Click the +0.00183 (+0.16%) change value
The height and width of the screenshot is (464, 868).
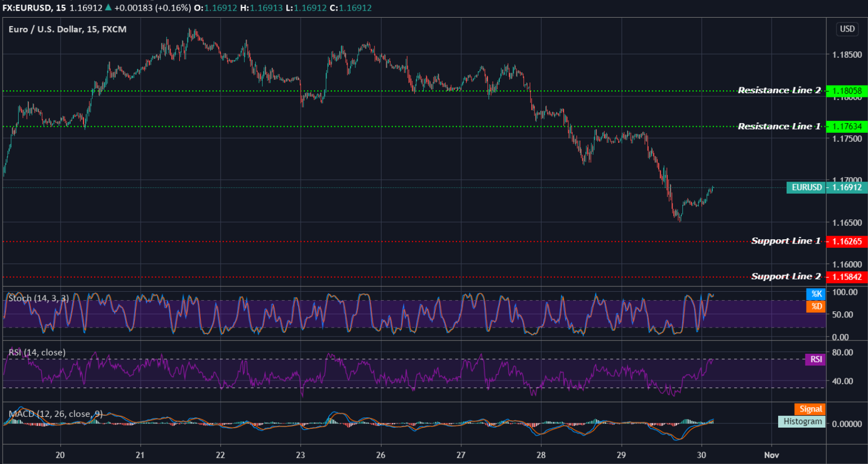click(x=153, y=7)
